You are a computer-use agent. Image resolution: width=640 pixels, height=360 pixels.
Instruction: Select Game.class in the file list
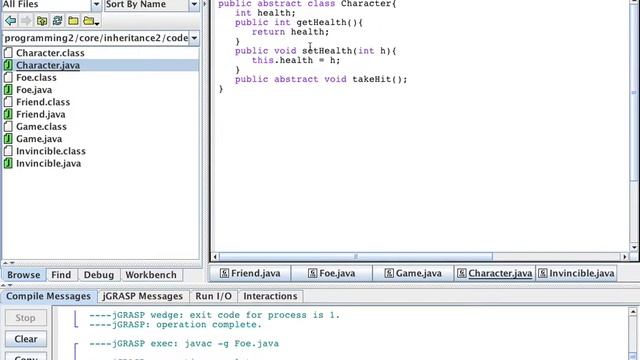coord(41,126)
